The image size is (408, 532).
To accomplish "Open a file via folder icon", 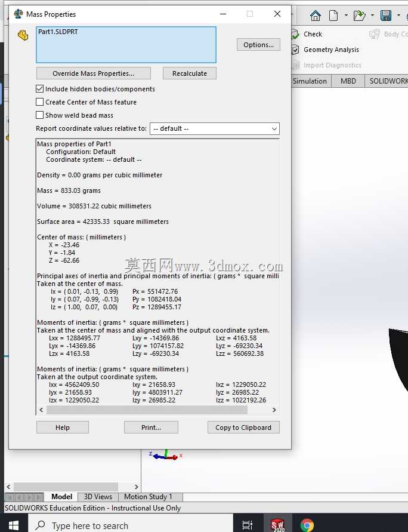I will coord(360,16).
